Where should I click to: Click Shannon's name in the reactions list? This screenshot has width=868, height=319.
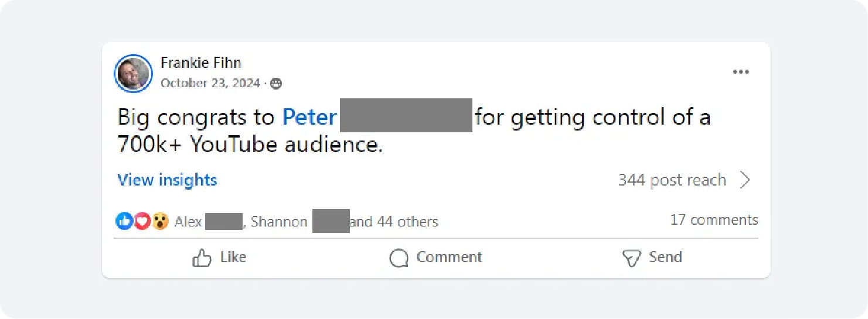(279, 222)
